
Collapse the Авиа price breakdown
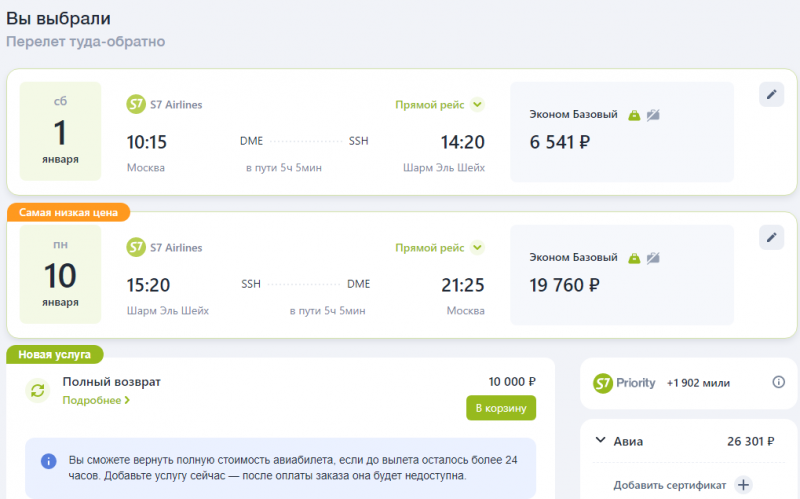tap(601, 440)
